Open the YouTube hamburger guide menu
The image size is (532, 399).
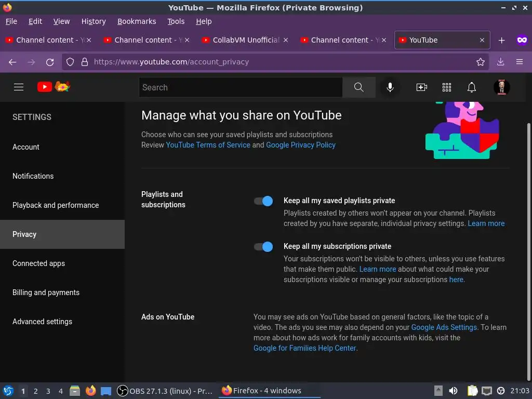pyautogui.click(x=19, y=87)
